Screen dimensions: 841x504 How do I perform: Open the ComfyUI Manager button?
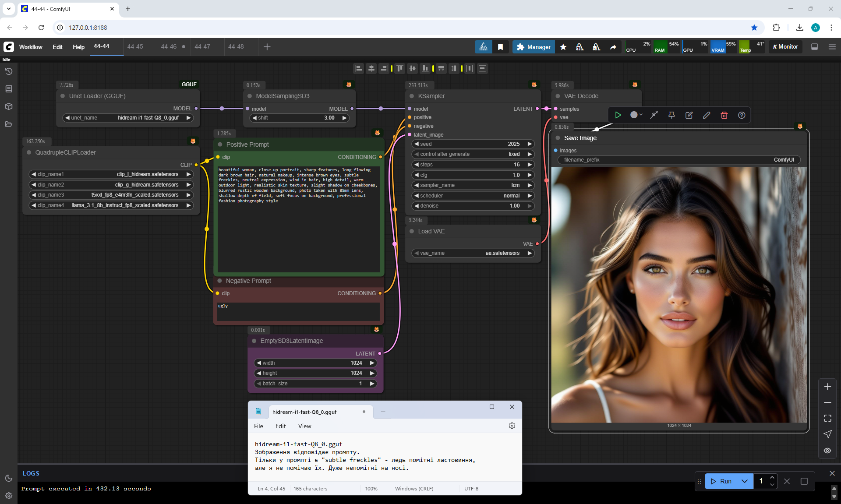(534, 47)
